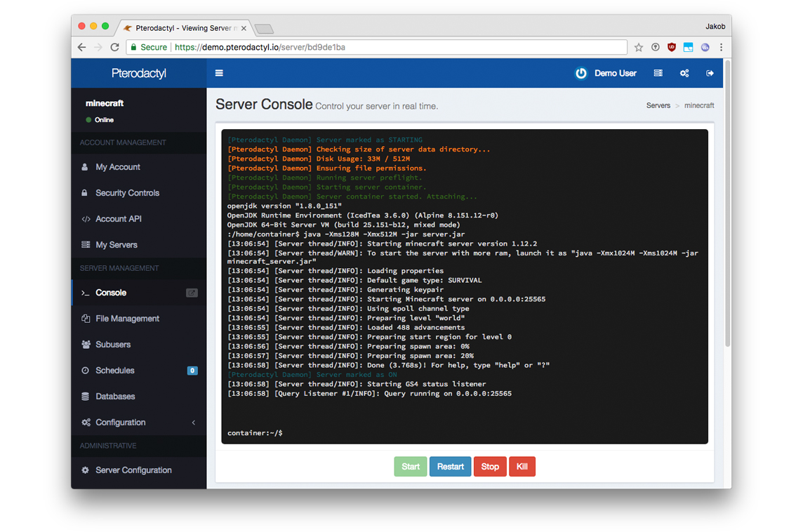Click the Schedules count badge
This screenshot has width=803, height=532.
point(192,371)
